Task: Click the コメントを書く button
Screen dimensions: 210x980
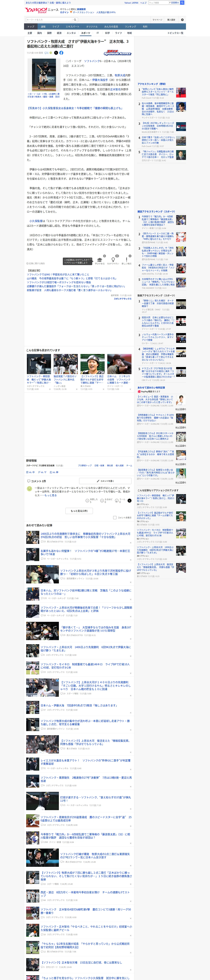Action: [105, 481]
